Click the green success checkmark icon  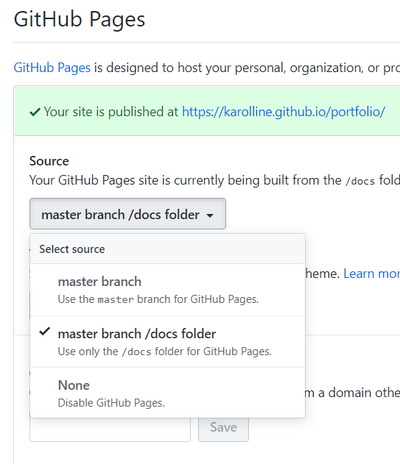(x=35, y=112)
